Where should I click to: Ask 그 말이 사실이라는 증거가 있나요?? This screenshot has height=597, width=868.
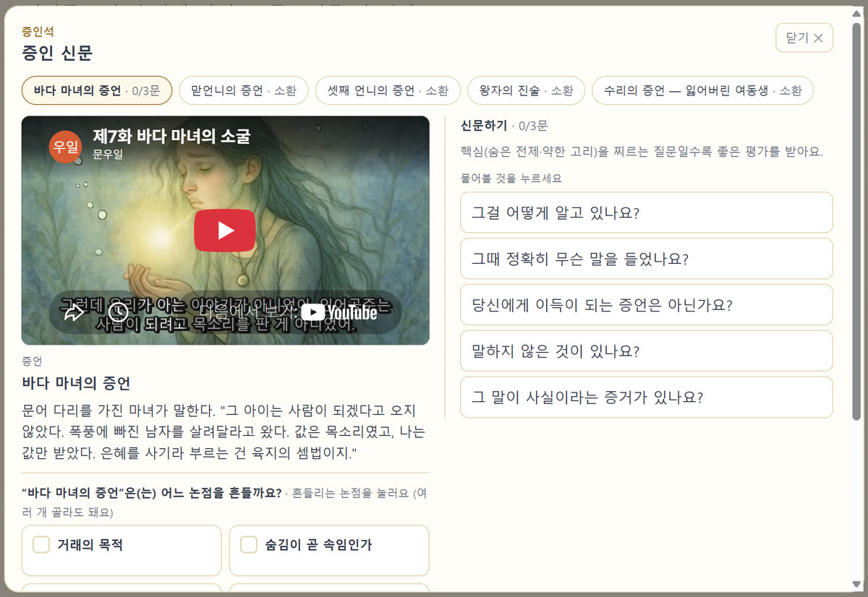coord(647,398)
